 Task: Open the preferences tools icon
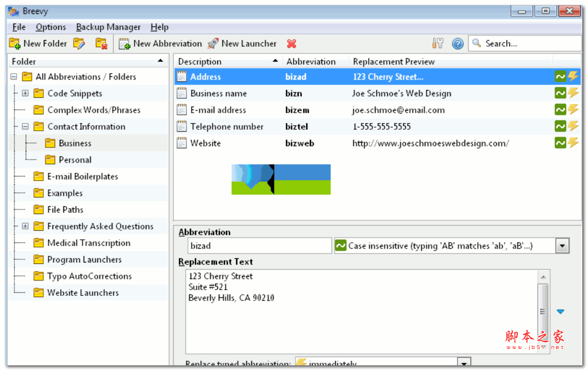438,43
